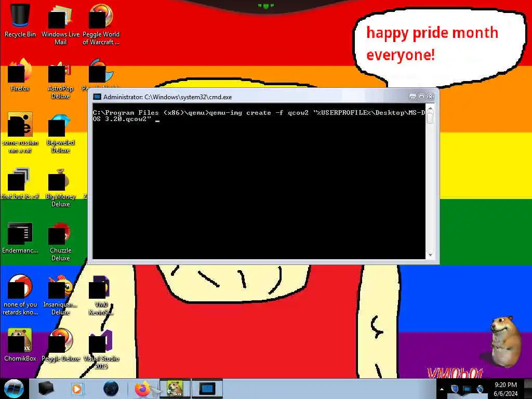Show hidden system tray icons arrow

coord(442,389)
